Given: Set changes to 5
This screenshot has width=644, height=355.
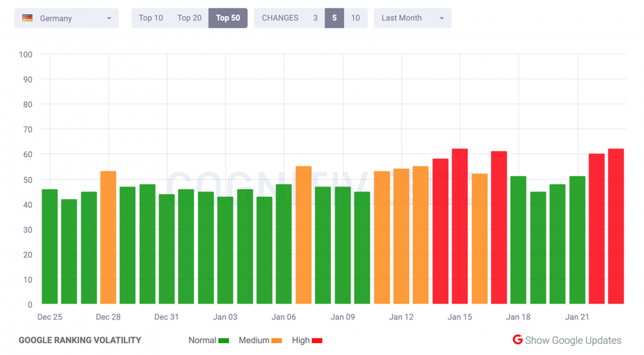Looking at the screenshot, I should 334,18.
